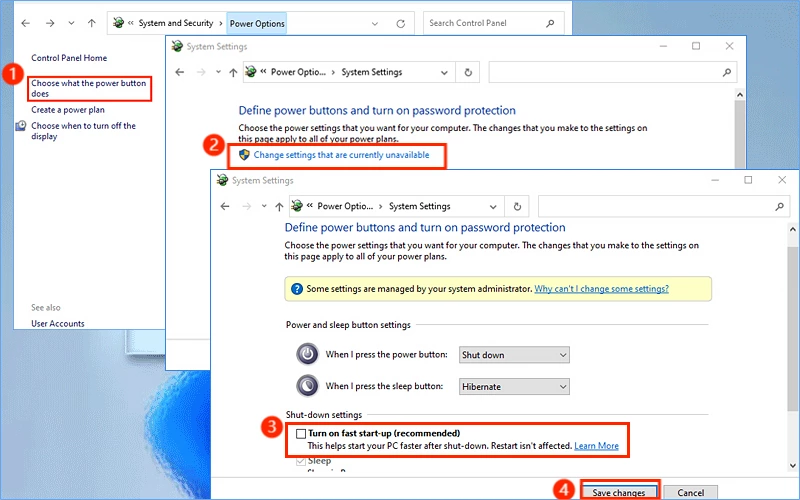Image resolution: width=800 pixels, height=500 pixels.
Task: Click Back arrow in middle System Settings window
Action: point(180,72)
